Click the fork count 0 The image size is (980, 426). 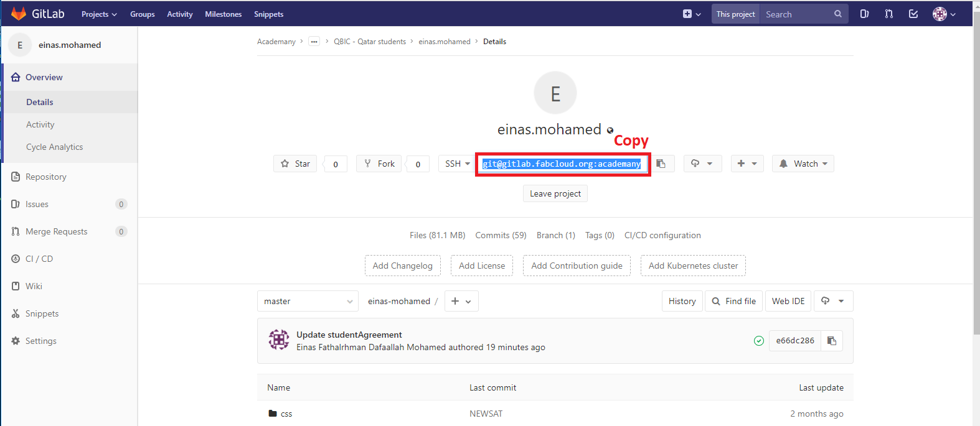click(418, 164)
